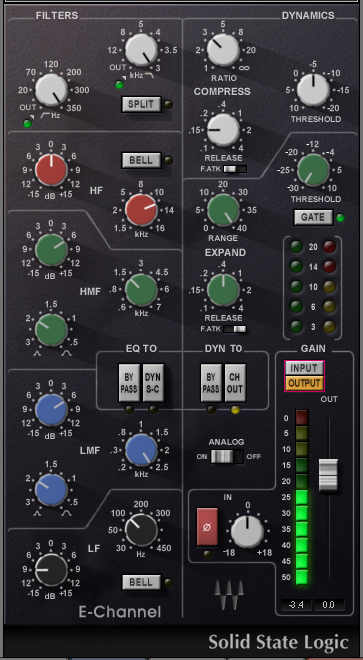Click the red HF frequency kHz knob
The width and height of the screenshot is (363, 660).
coord(141,210)
